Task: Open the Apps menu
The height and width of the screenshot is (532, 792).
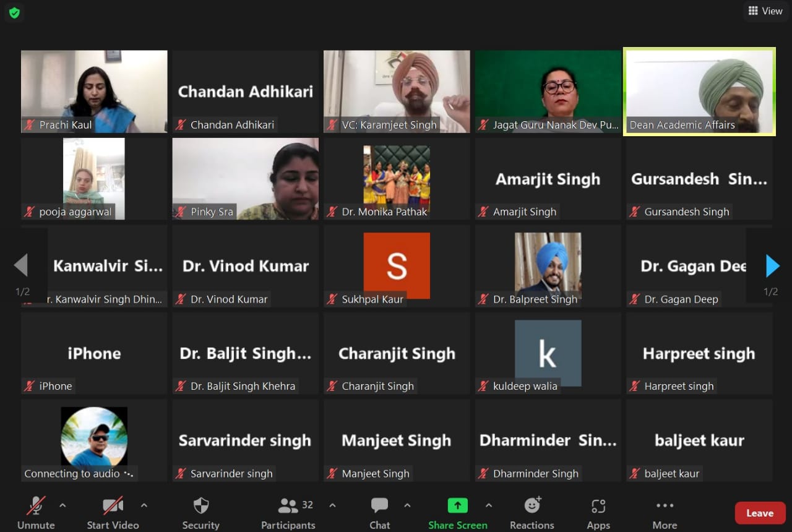Action: 598,513
